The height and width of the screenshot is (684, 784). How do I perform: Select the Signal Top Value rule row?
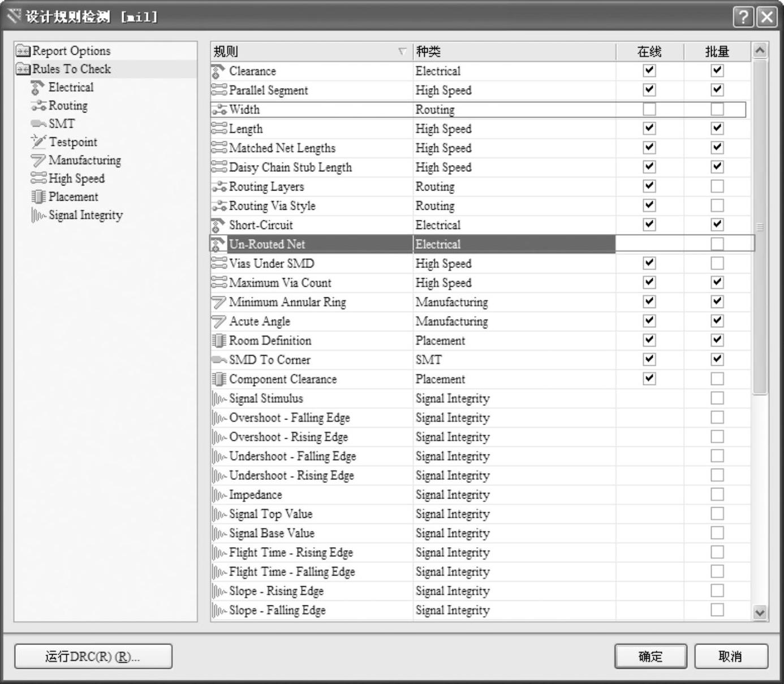481,514
